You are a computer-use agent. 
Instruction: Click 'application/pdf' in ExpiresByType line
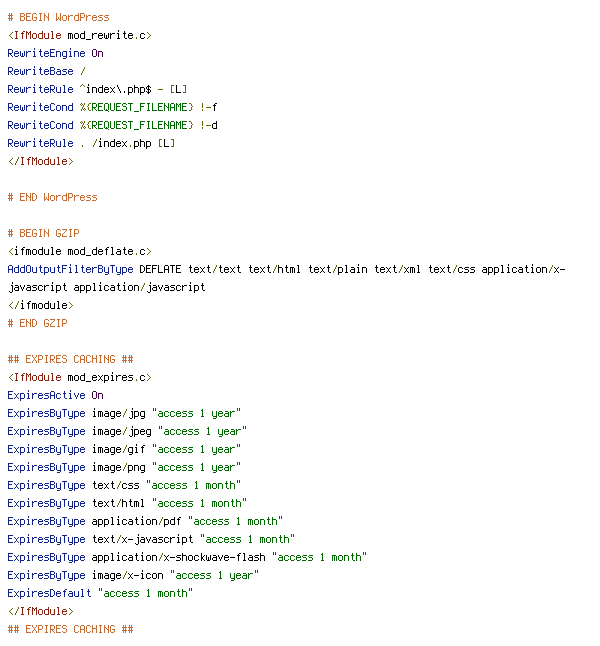136,522
